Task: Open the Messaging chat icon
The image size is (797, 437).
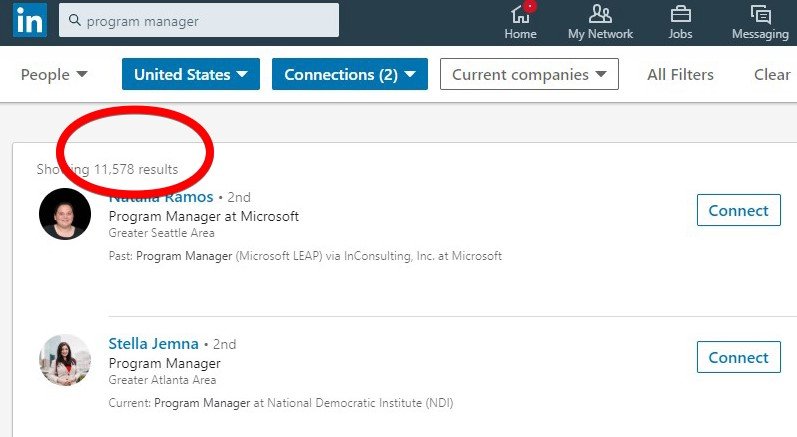Action: [760, 14]
